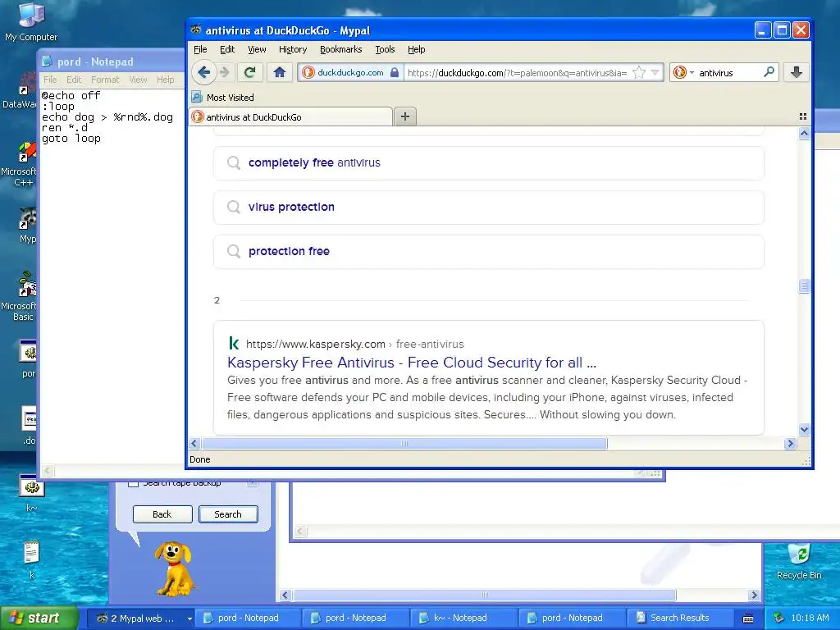This screenshot has width=840, height=630.
Task: Open the k text file desktop icon
Action: [x=31, y=560]
